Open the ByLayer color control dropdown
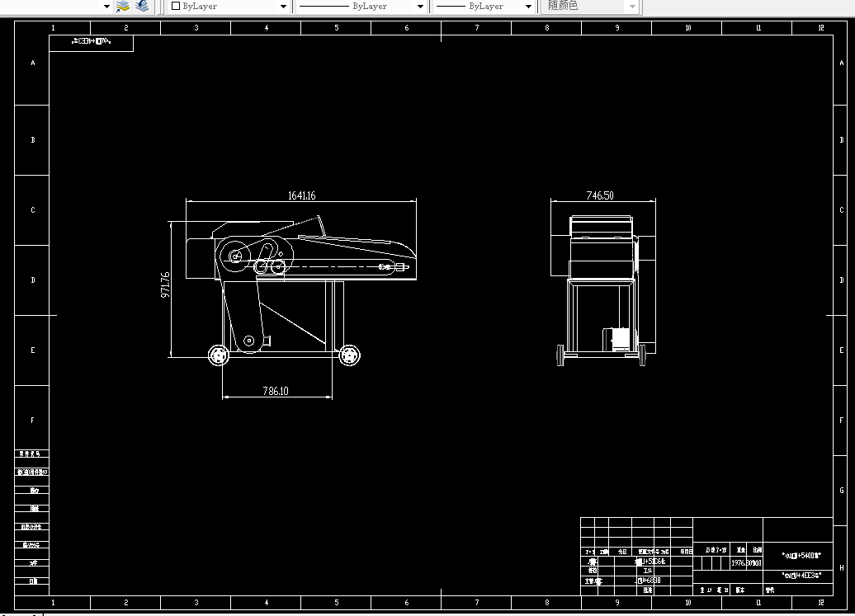 coord(283,7)
